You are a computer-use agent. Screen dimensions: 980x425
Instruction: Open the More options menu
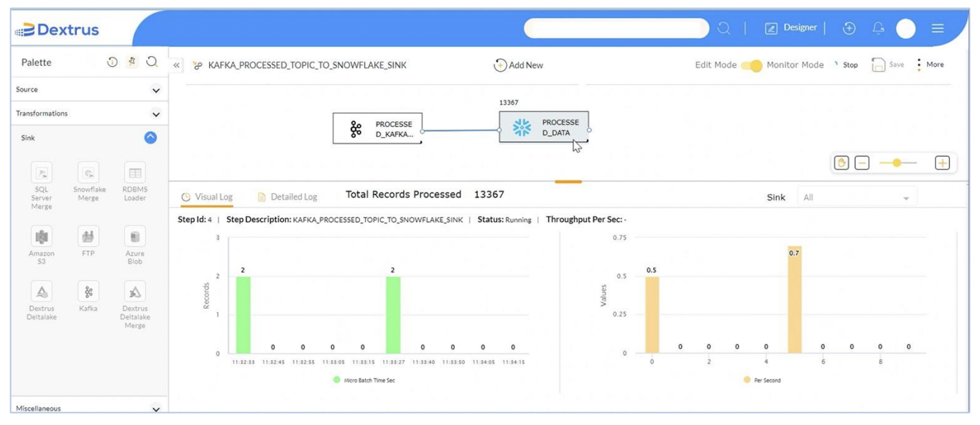pyautogui.click(x=929, y=65)
